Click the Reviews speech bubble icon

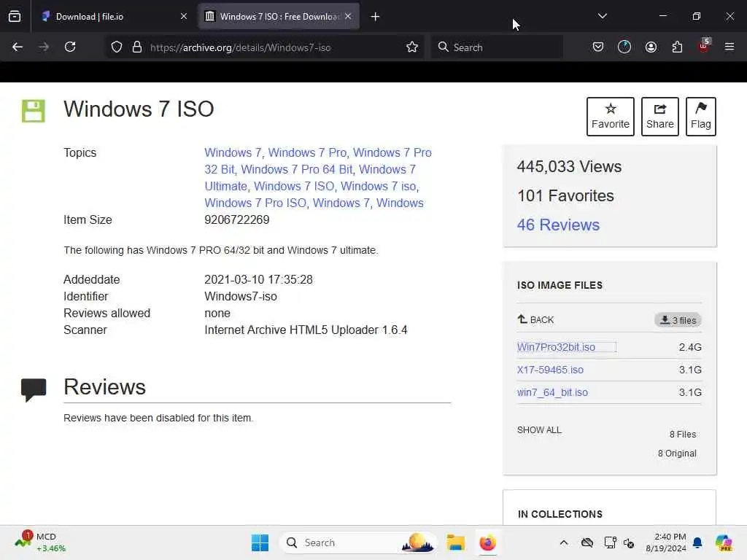pos(34,389)
